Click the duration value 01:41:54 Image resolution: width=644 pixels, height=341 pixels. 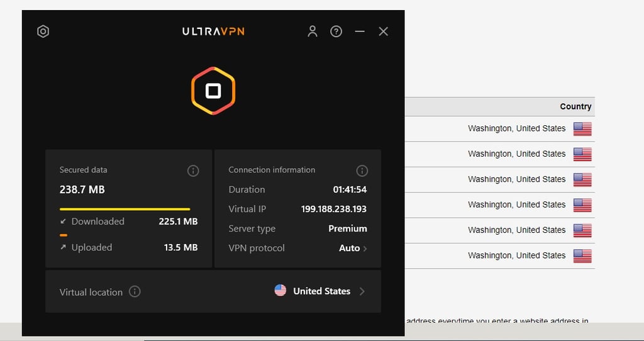350,190
